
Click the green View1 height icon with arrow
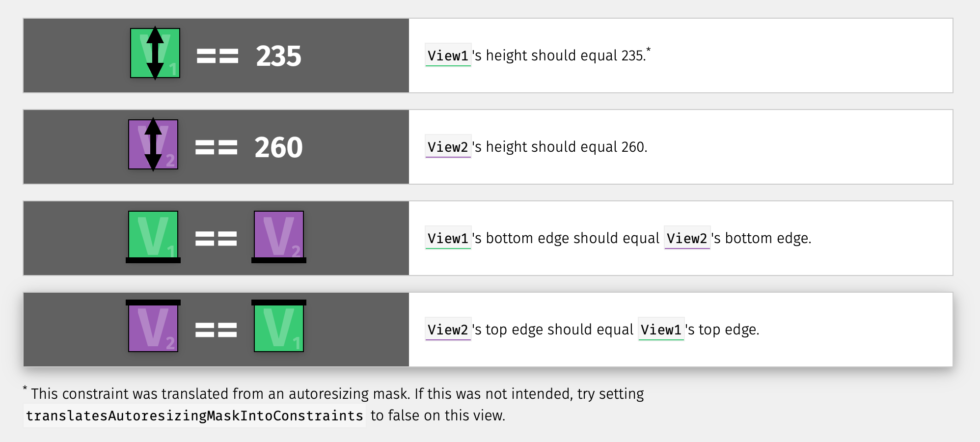[x=155, y=53]
